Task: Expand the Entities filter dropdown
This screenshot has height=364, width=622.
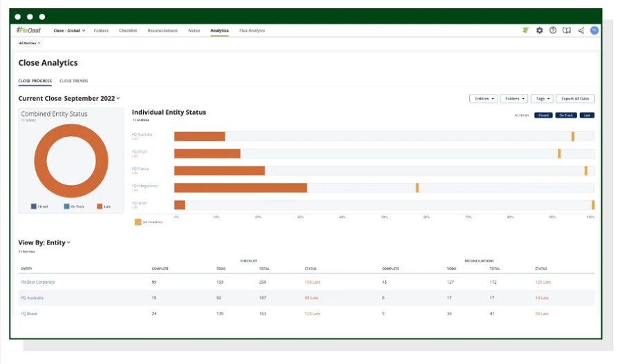Action: 483,99
